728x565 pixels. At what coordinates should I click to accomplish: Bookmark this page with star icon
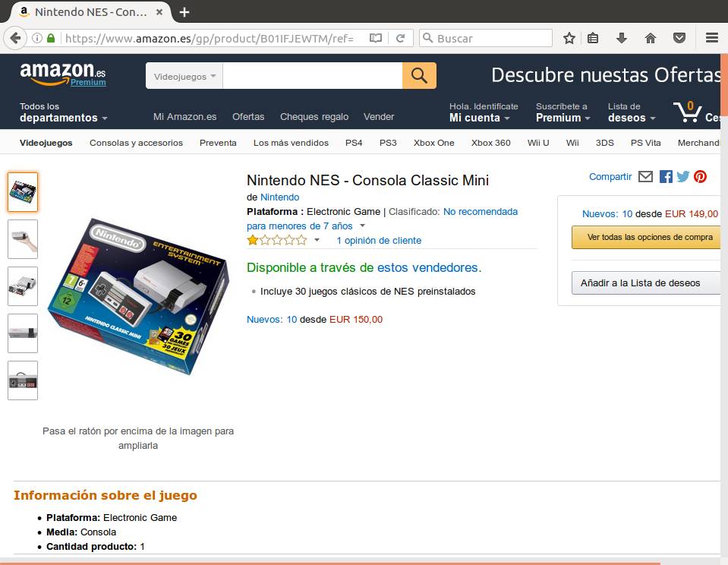point(569,38)
